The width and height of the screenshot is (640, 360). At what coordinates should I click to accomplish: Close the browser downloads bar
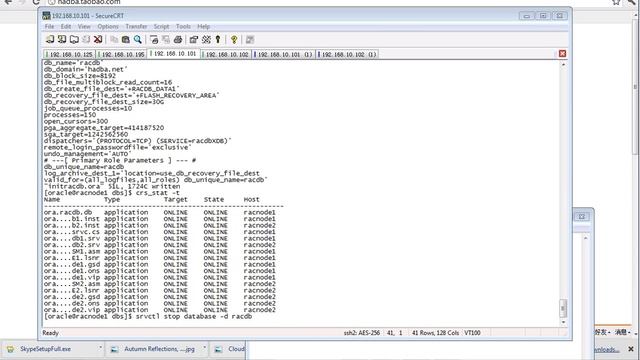coord(631,349)
